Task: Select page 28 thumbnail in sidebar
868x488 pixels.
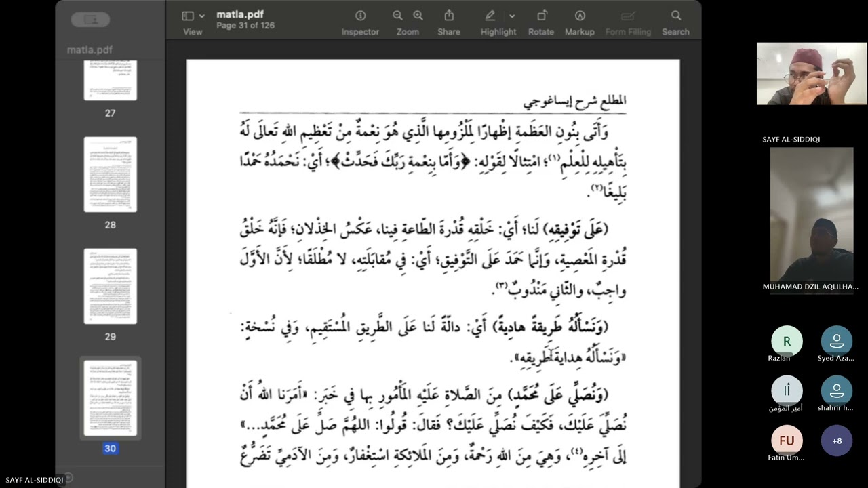Action: coord(110,174)
